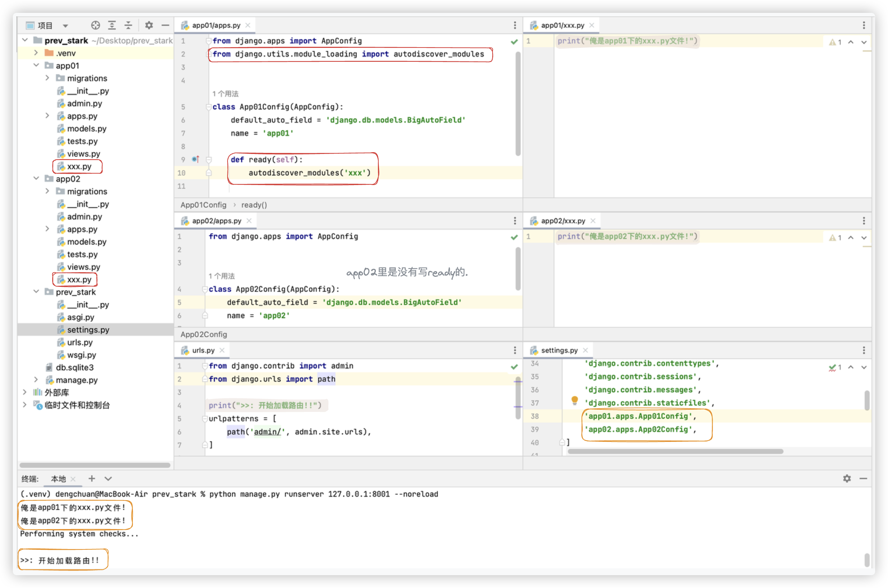Click the yellow lightbulb in settings.py gutter

pyautogui.click(x=574, y=400)
